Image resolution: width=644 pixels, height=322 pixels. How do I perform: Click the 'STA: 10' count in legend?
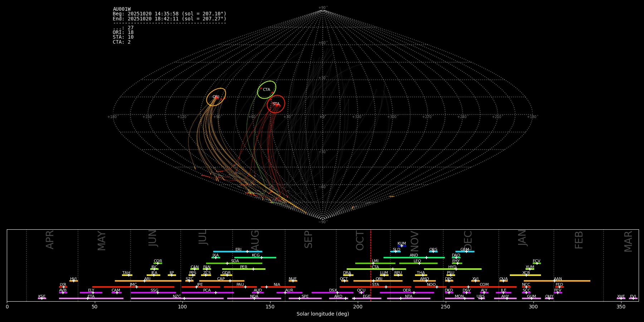click(x=123, y=37)
